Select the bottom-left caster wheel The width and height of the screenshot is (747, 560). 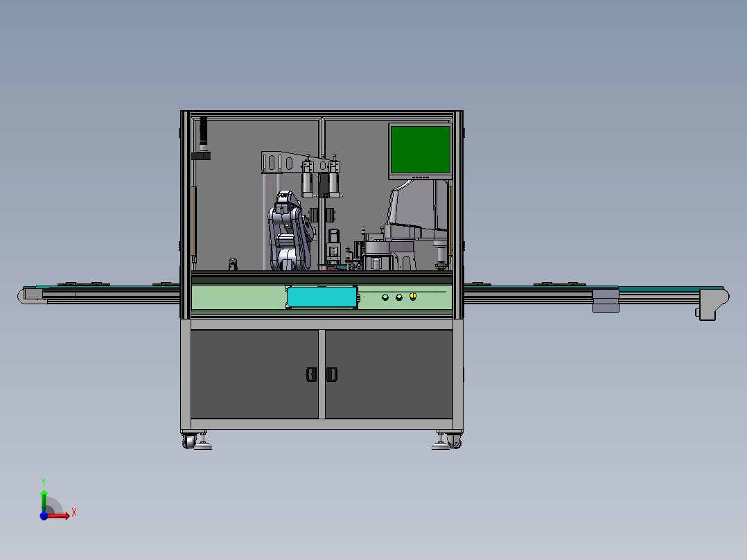[189, 441]
